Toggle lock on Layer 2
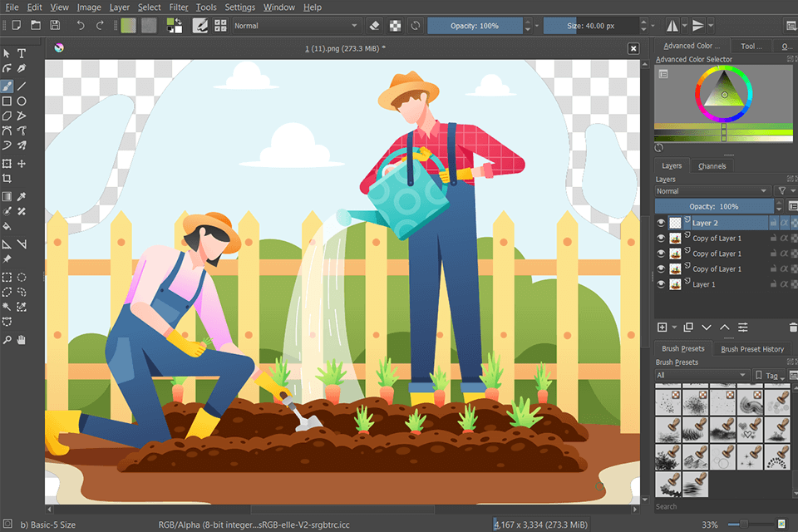 click(774, 223)
